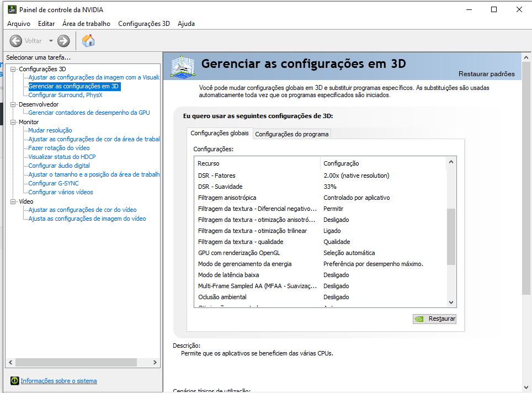
Task: Click task tree horizontal scrollbar right arrow
Action: tap(155, 363)
